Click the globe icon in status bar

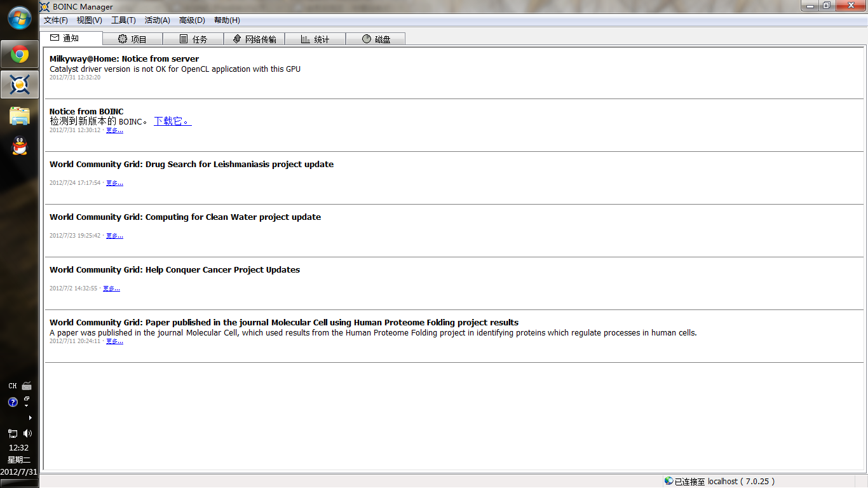click(668, 481)
